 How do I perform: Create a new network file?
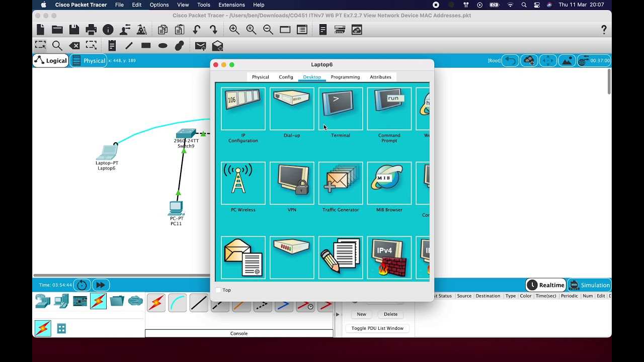(41, 30)
